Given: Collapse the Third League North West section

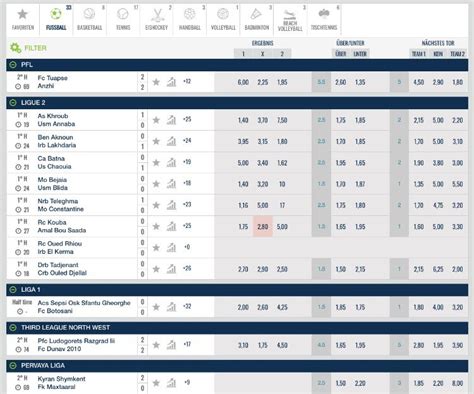Looking at the screenshot, I should (13, 328).
